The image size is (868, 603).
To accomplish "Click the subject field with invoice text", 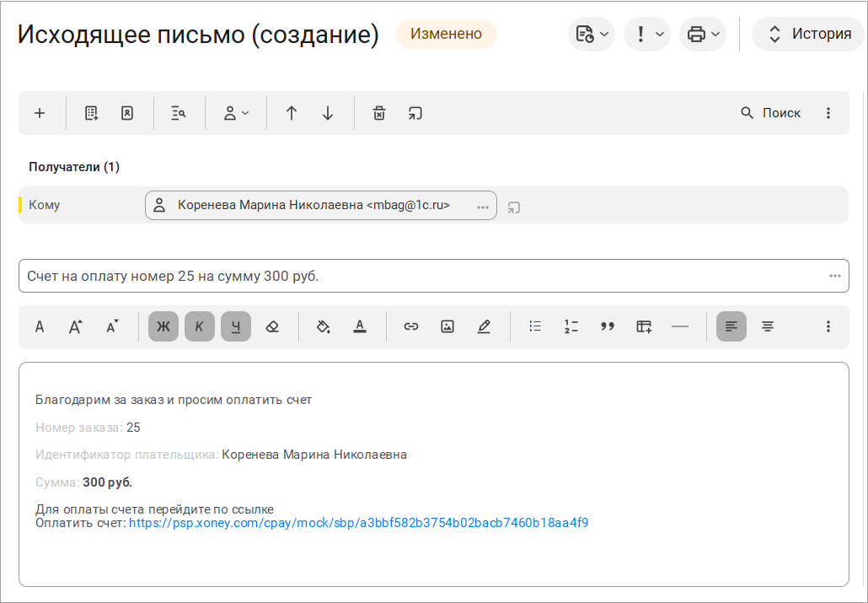I will point(433,276).
